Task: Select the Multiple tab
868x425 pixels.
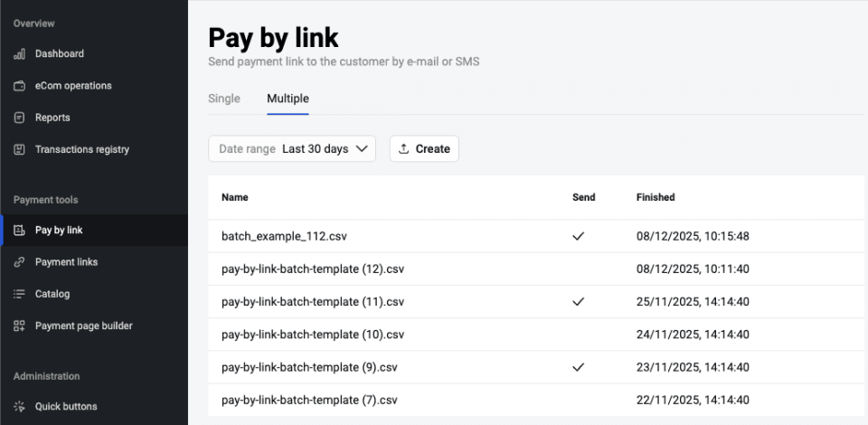Action: click(288, 99)
